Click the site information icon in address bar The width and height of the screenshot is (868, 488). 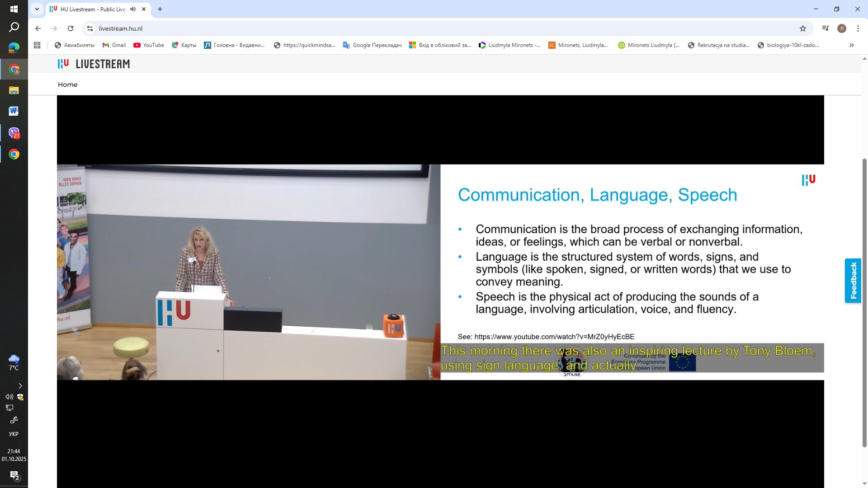click(90, 28)
